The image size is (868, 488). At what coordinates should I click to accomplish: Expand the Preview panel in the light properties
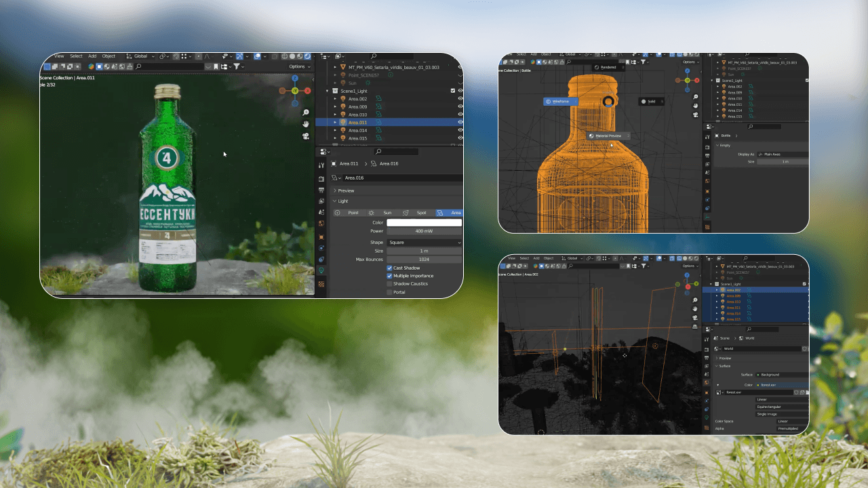pos(397,190)
